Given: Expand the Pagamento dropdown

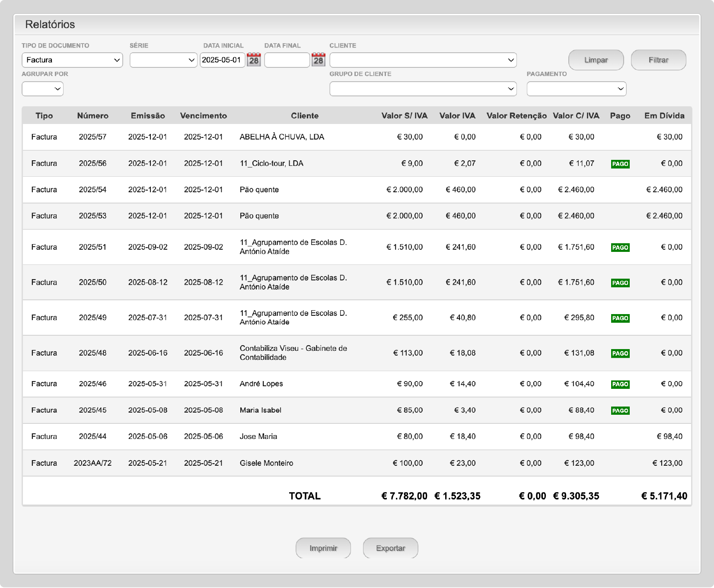Looking at the screenshot, I should (576, 89).
